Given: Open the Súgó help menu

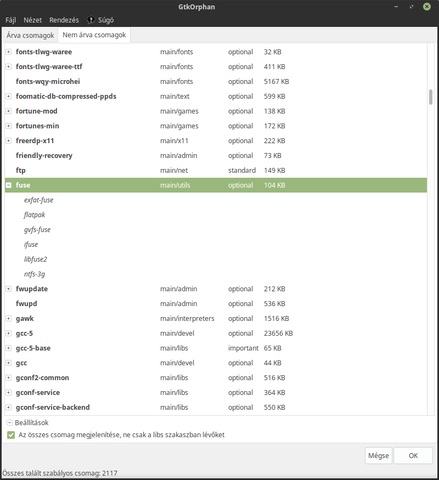Looking at the screenshot, I should coord(101,20).
